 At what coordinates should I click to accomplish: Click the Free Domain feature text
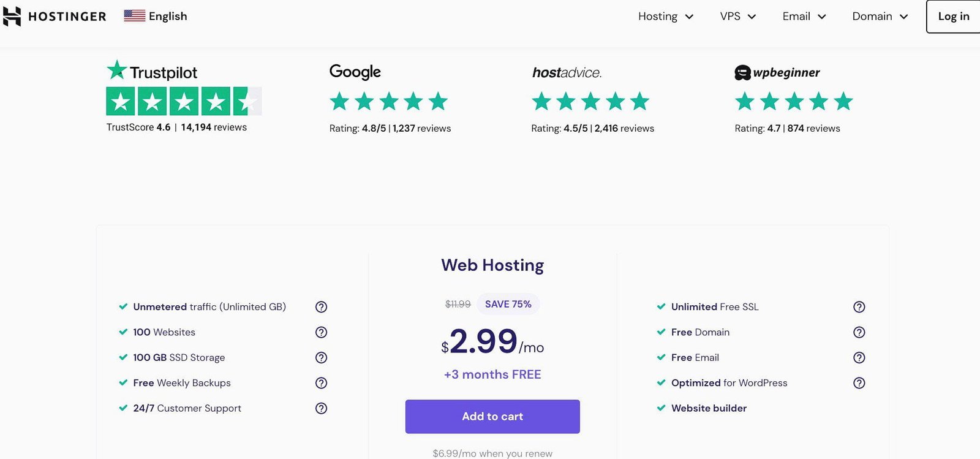click(700, 332)
